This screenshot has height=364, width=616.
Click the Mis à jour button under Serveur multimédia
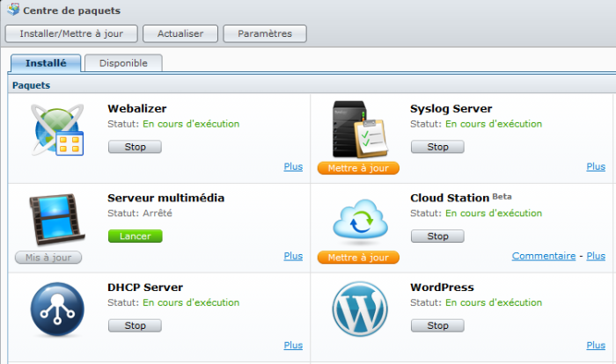coord(48,258)
